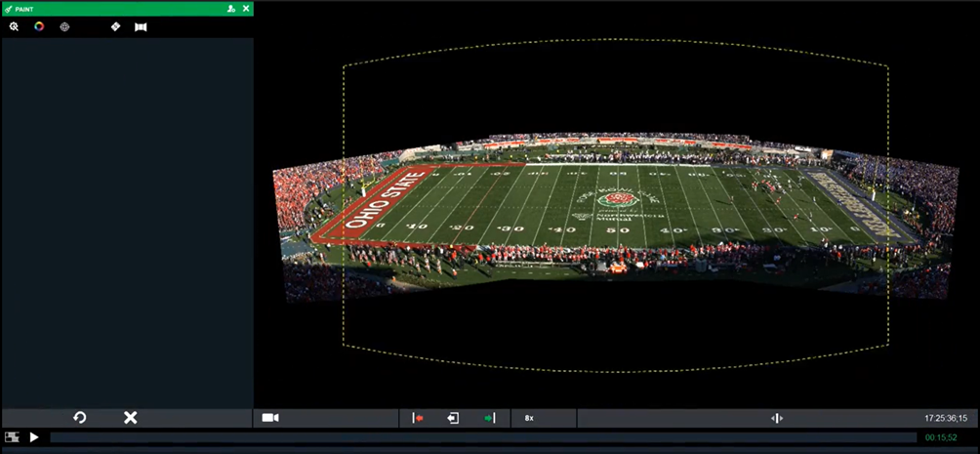
Task: Click the zoom magnifier tool icon
Action: coord(14,27)
